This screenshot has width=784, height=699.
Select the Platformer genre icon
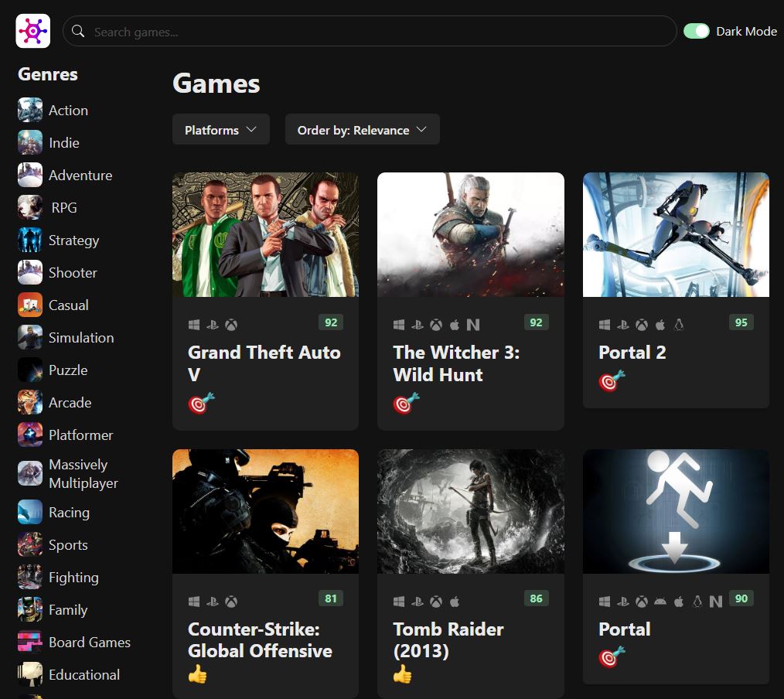click(x=30, y=435)
